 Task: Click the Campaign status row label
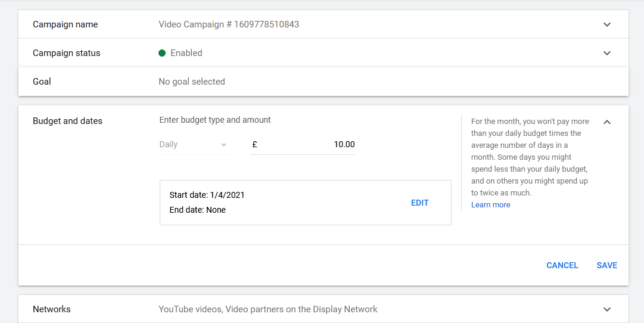pyautogui.click(x=67, y=53)
